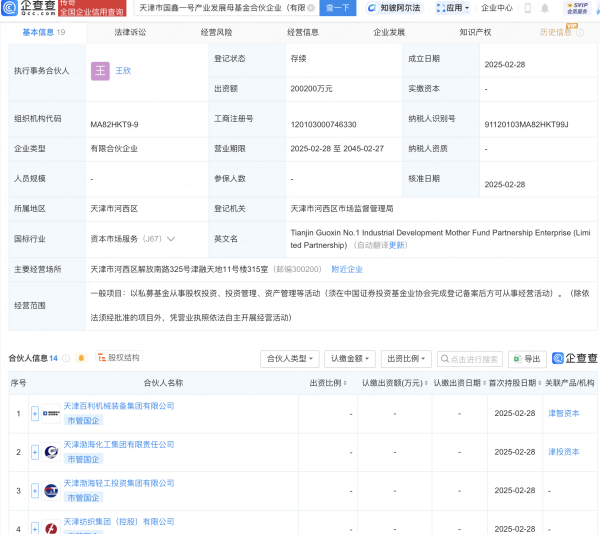This screenshot has height=534, width=600.
Task: Open 津投资本 related institution link
Action: pos(564,452)
